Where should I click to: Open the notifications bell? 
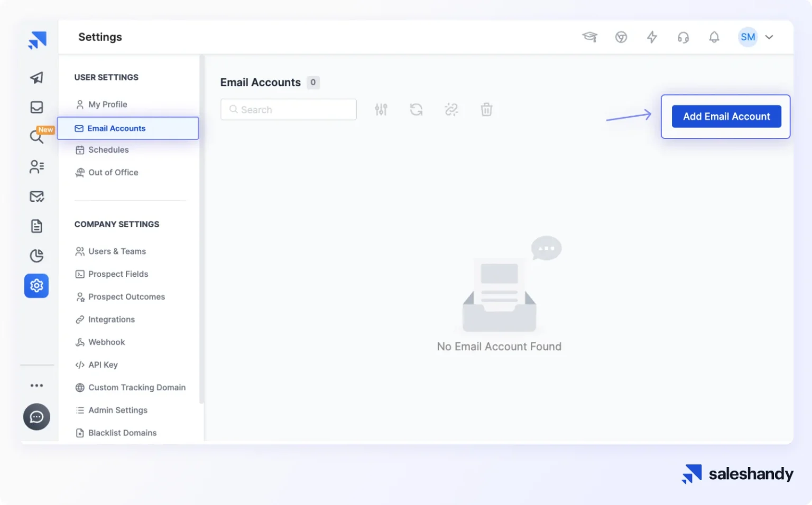coord(714,37)
